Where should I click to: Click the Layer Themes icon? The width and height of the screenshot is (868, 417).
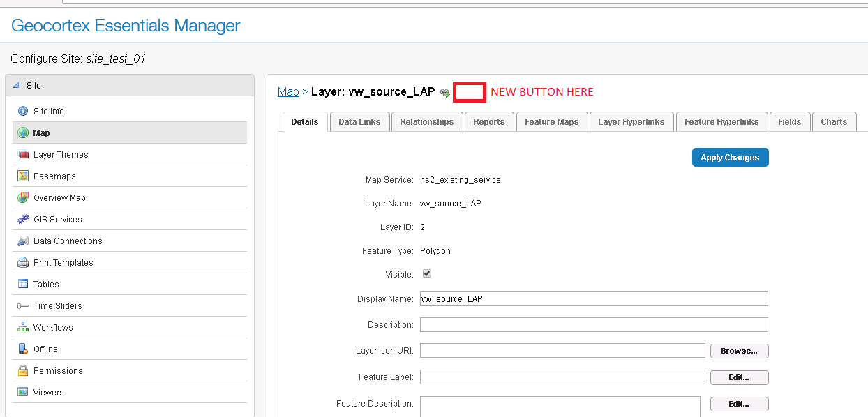23,154
